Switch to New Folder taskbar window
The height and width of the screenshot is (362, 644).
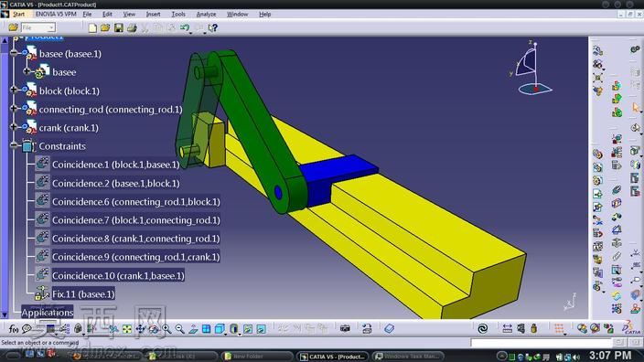pos(257,357)
